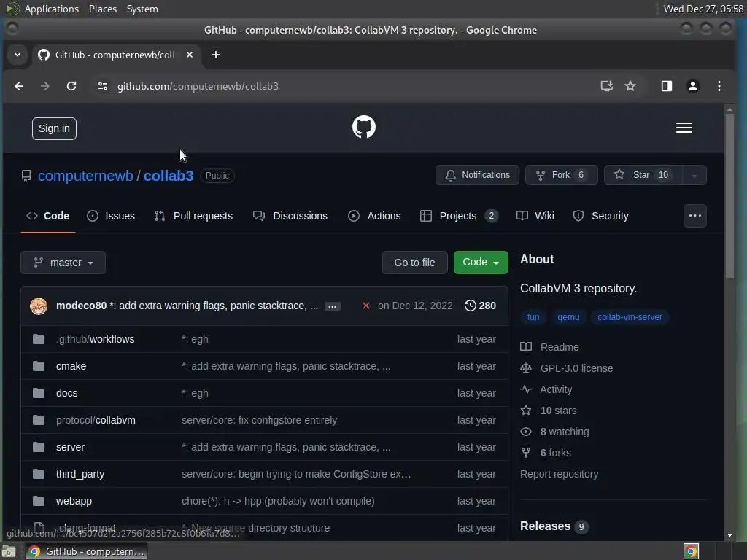Open the Wiki tab
Viewport: 747px width, 560px height.
pos(535,216)
